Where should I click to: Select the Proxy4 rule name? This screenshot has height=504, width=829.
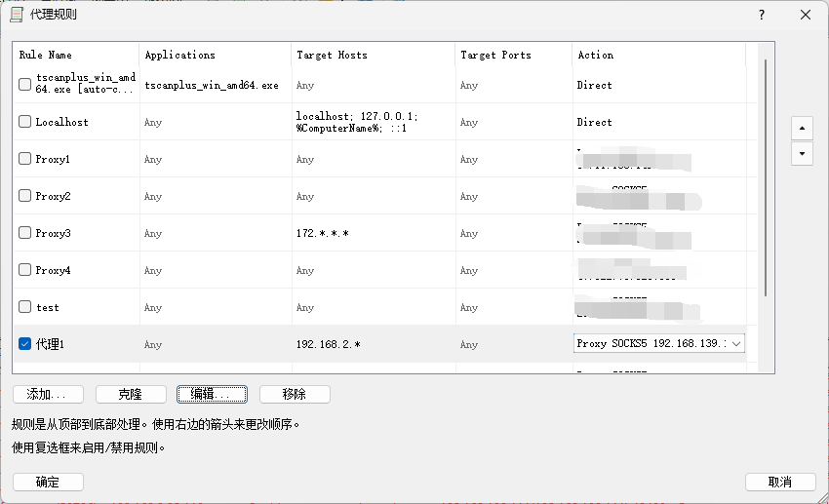click(53, 270)
